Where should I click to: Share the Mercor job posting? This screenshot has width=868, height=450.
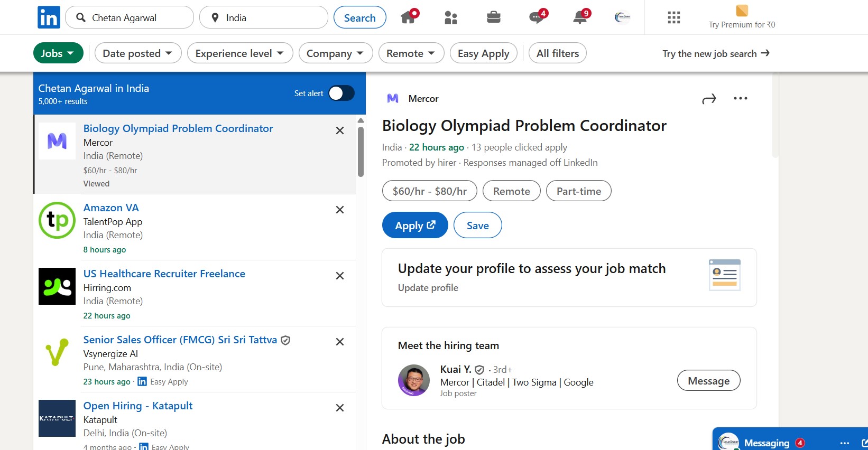[x=709, y=99]
